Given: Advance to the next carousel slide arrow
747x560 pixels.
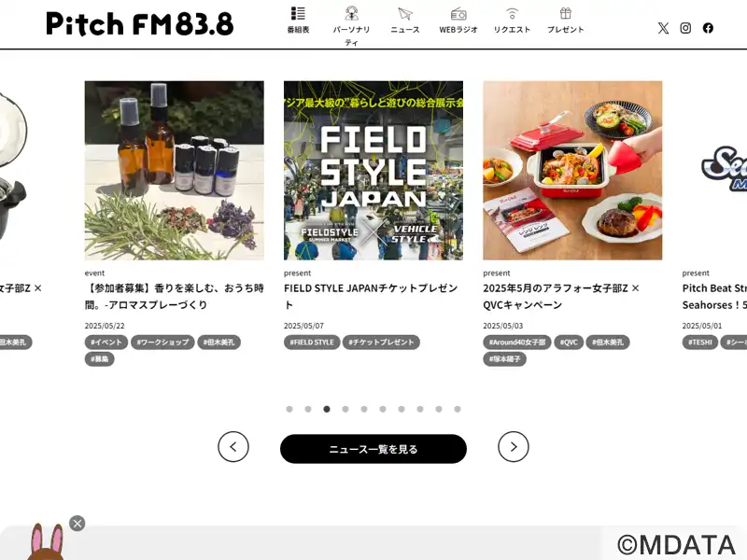Looking at the screenshot, I should pyautogui.click(x=513, y=447).
